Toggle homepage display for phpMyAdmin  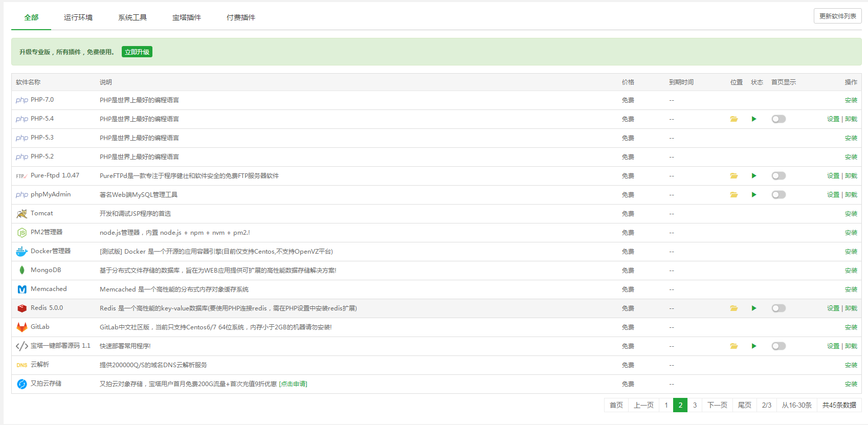(778, 195)
